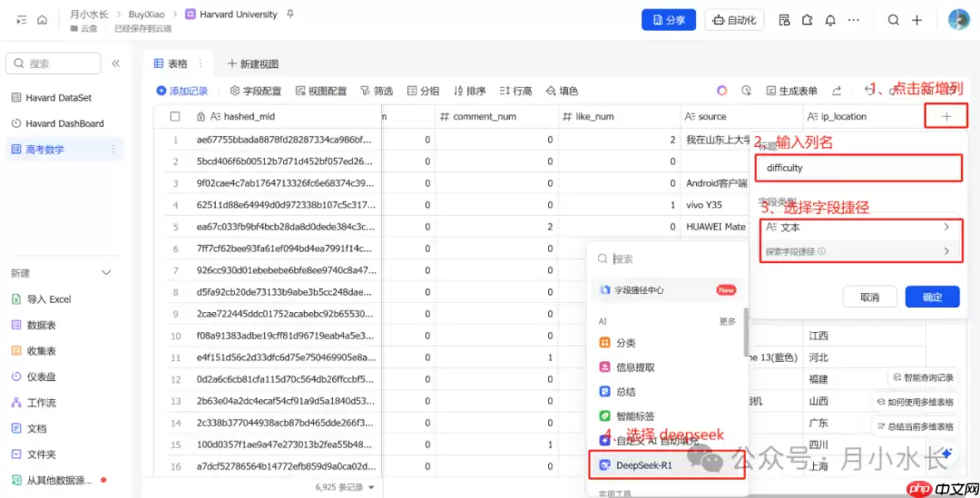Open the 填色 fill color tool
The height and width of the screenshot is (498, 980).
[562, 92]
